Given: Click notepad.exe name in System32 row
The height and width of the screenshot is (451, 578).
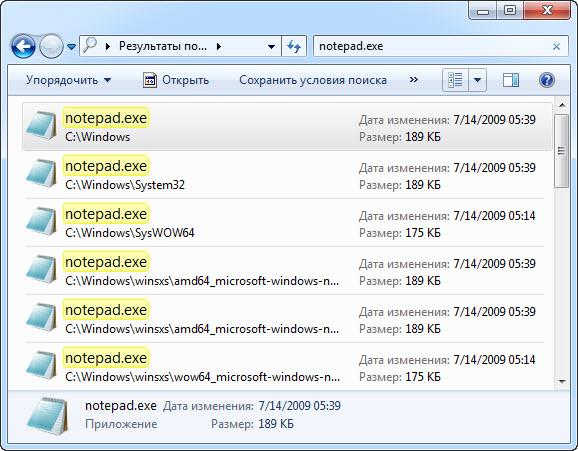Looking at the screenshot, I should tap(106, 166).
